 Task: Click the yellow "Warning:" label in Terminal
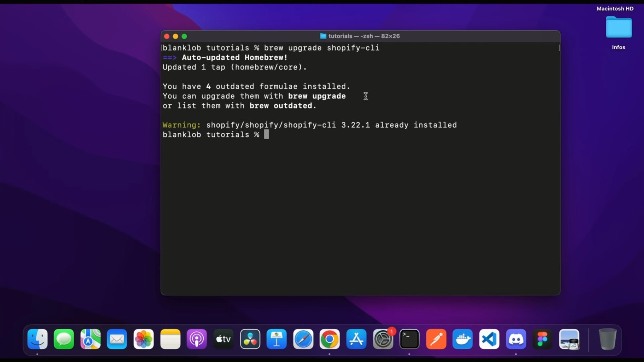tap(181, 125)
